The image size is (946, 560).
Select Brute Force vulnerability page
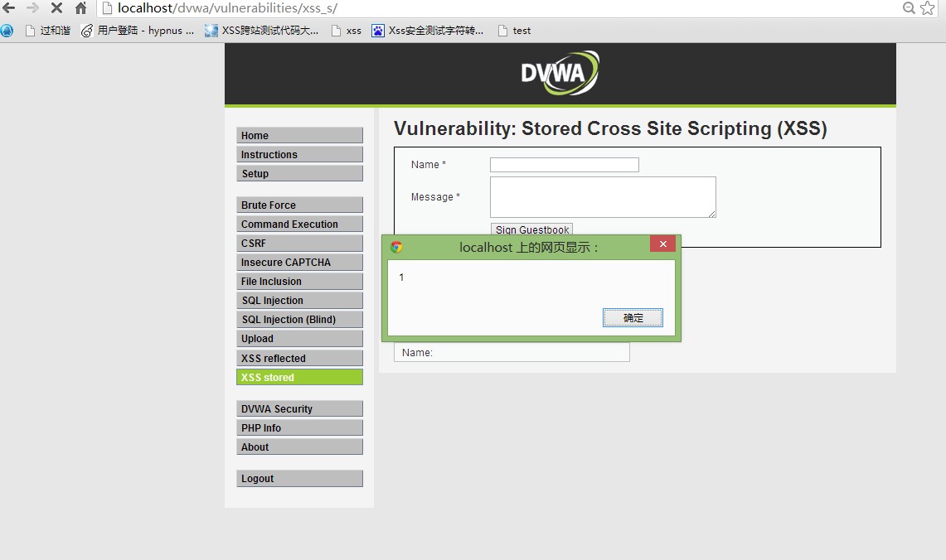pos(299,205)
